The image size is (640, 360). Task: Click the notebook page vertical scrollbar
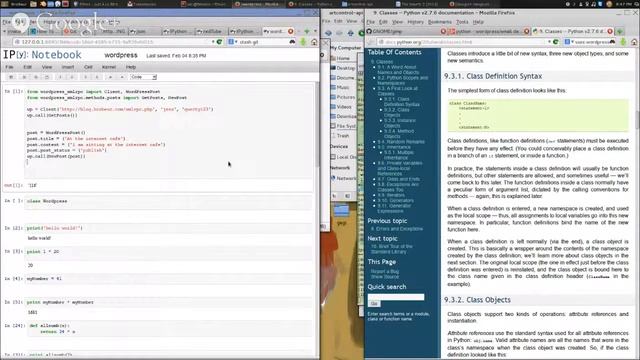(317, 124)
